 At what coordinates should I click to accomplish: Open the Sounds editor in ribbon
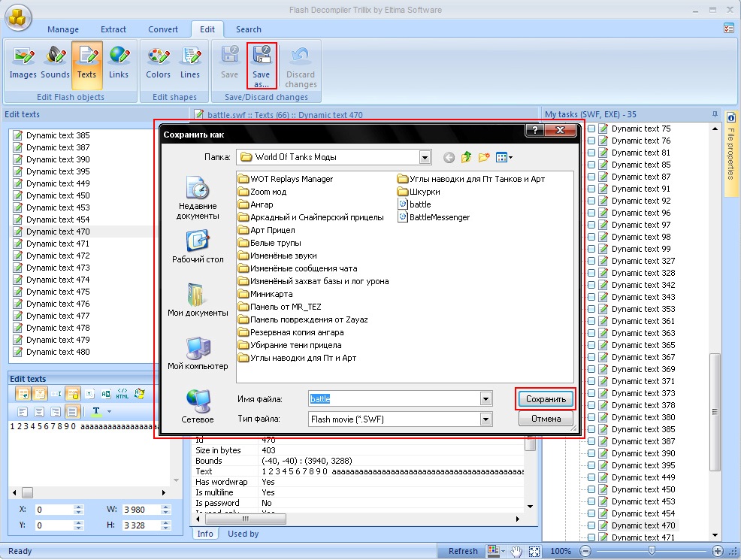click(56, 63)
